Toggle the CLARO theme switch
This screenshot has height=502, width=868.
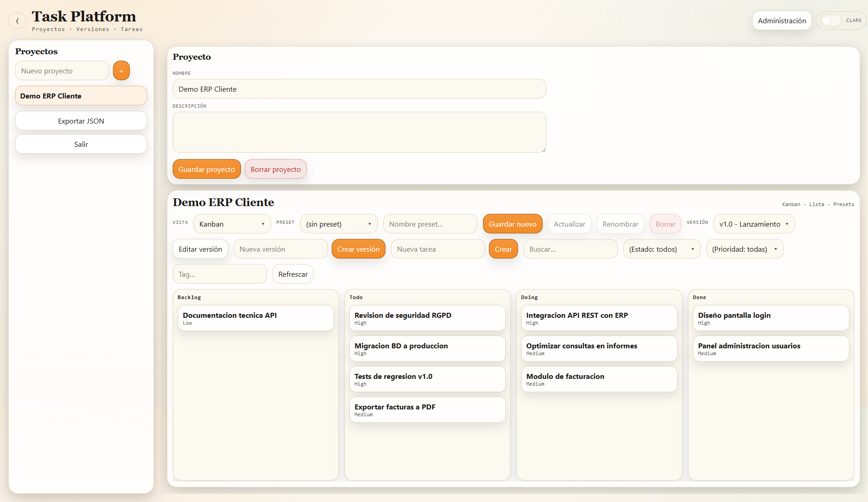[x=831, y=20]
